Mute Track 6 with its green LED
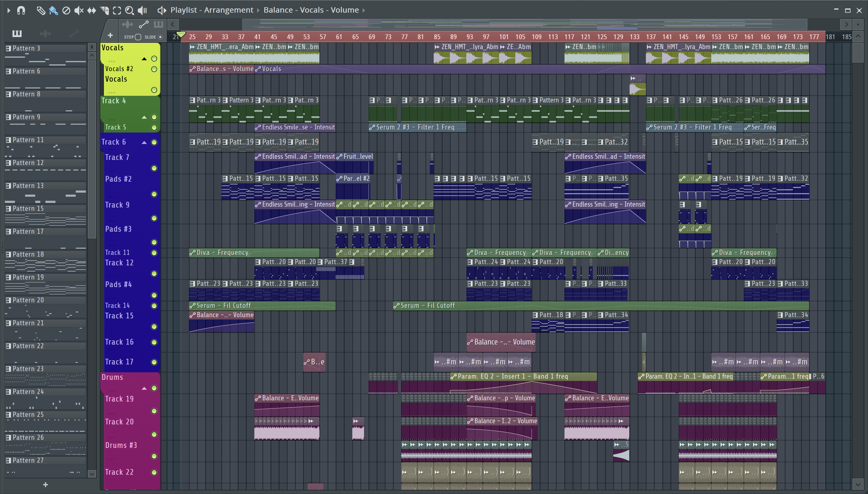 tap(154, 142)
